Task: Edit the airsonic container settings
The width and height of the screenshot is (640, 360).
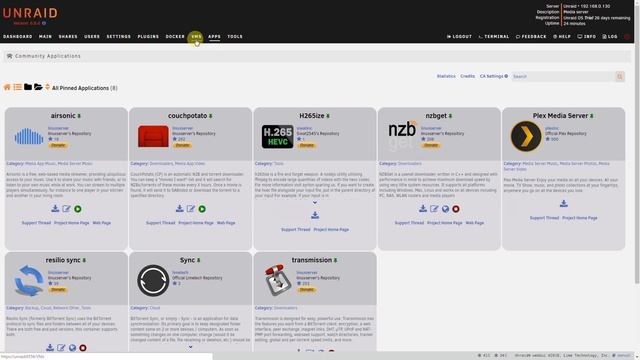Action: pyautogui.click(x=67, y=209)
